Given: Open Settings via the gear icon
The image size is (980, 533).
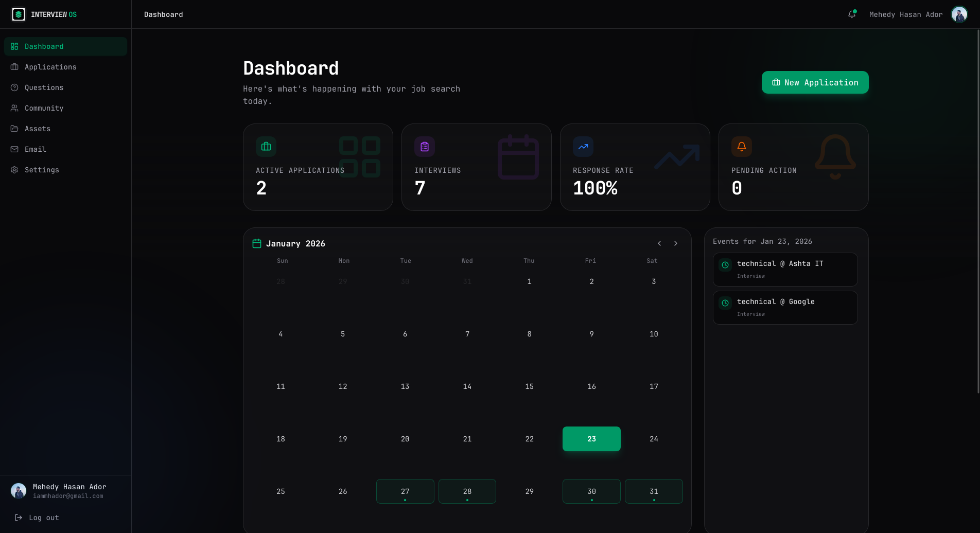Looking at the screenshot, I should coord(14,170).
